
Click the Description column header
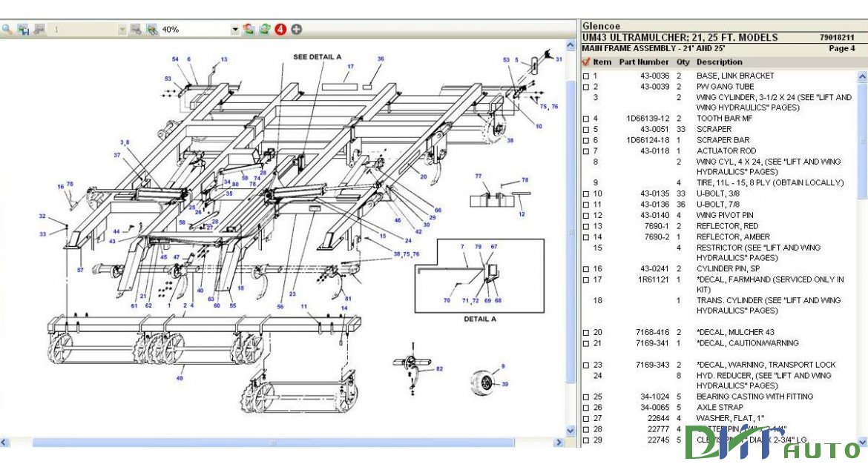pos(720,62)
